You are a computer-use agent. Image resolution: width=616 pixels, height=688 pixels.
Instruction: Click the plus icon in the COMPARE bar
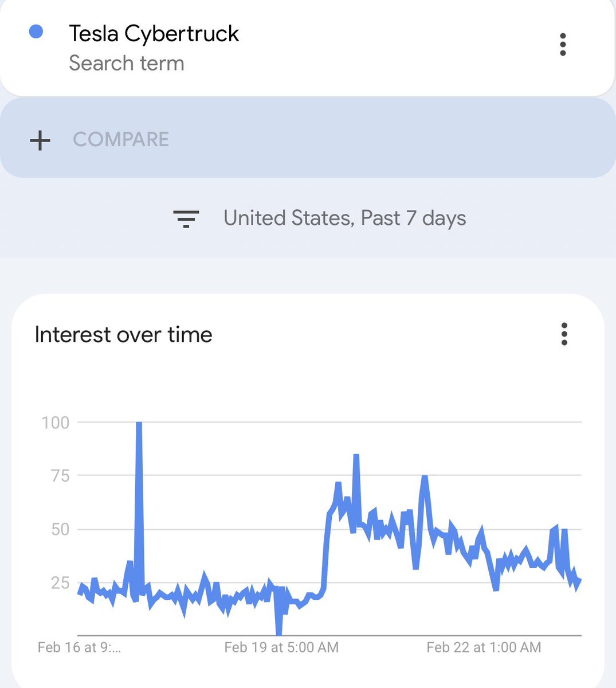(40, 140)
